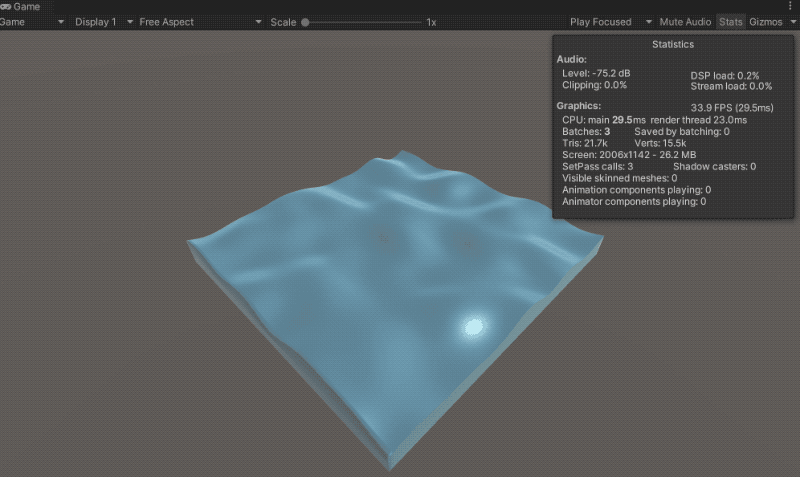Toggle the Gizmos button
Viewport: 800px width, 477px height.
coord(765,22)
